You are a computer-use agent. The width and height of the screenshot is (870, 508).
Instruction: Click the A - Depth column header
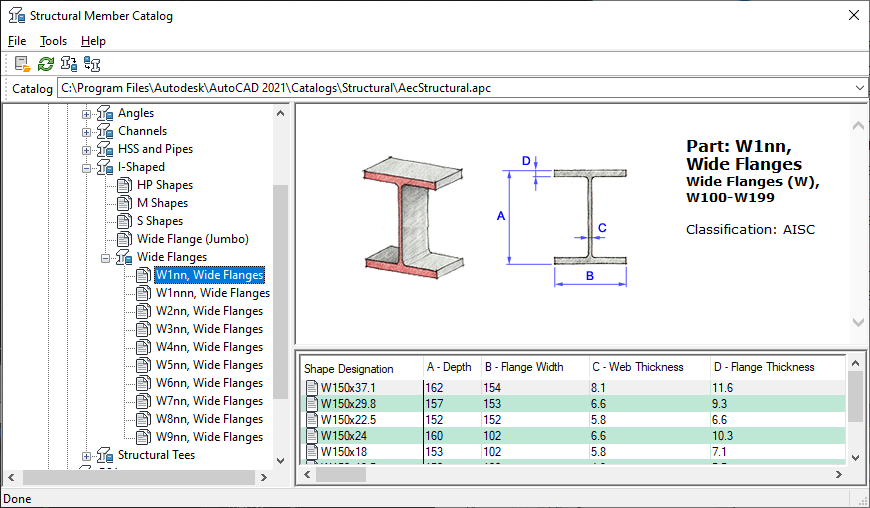[452, 368]
